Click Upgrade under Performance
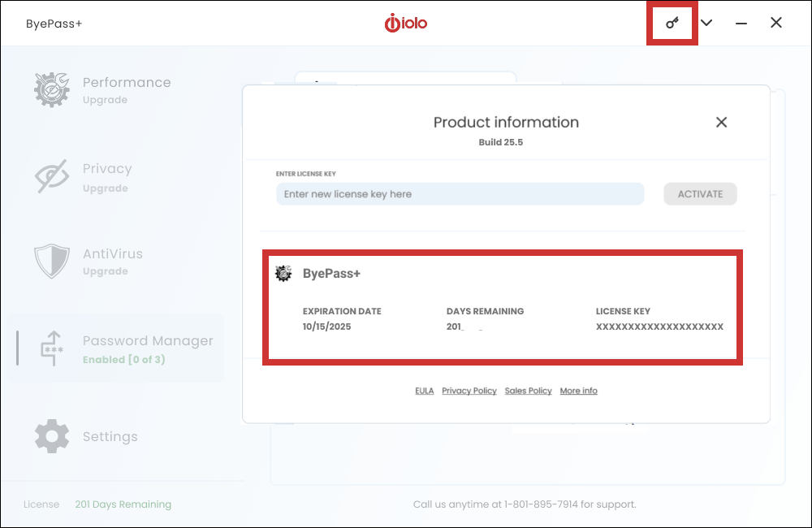This screenshot has height=528, width=812. 105,100
